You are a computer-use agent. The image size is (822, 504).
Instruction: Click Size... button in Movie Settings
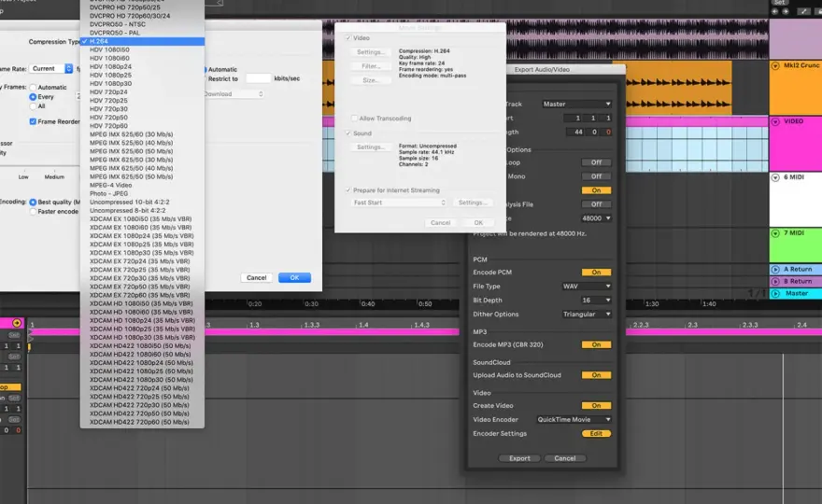(371, 80)
